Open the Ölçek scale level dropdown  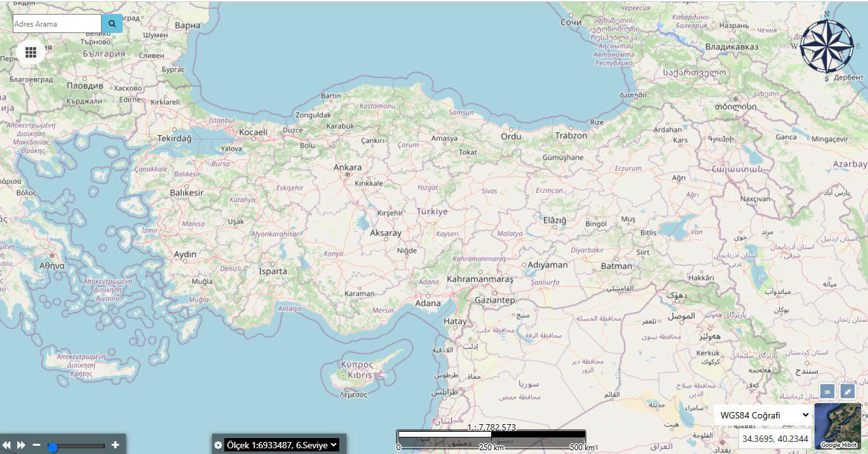click(x=281, y=445)
